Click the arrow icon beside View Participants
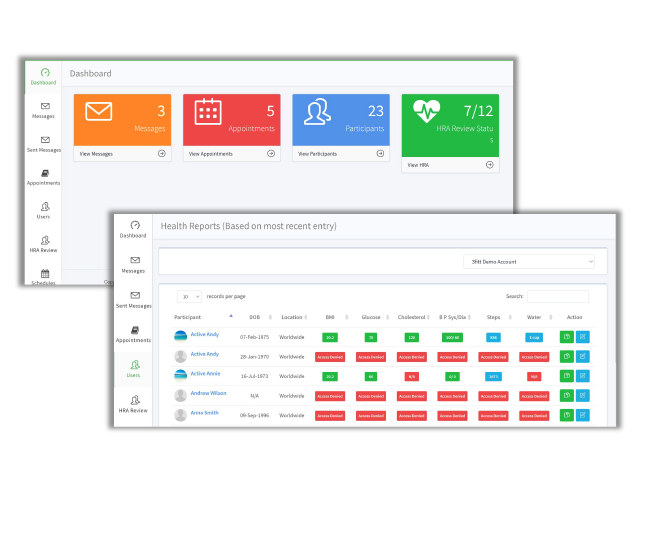Screen dimensions: 649x556 pyautogui.click(x=380, y=154)
